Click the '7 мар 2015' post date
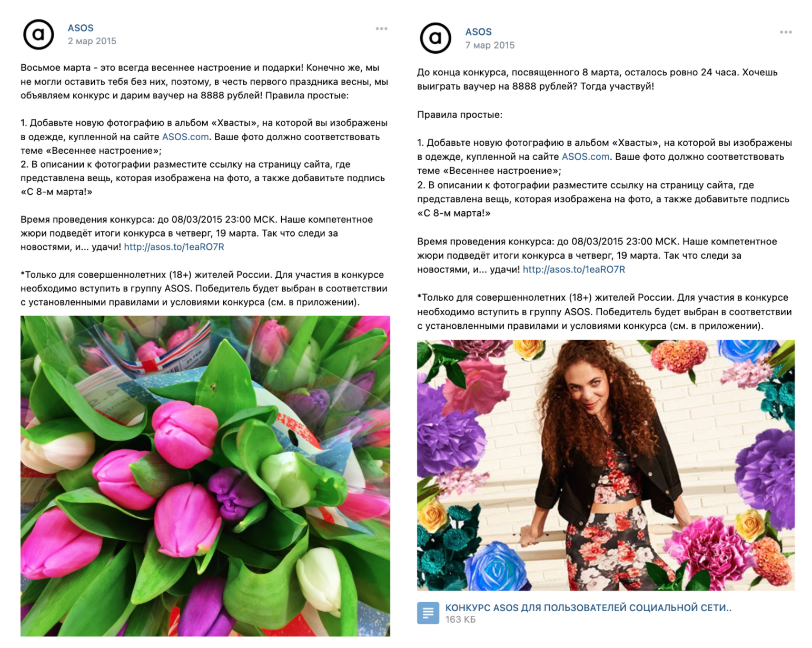The width and height of the screenshot is (812, 648). coord(490,45)
